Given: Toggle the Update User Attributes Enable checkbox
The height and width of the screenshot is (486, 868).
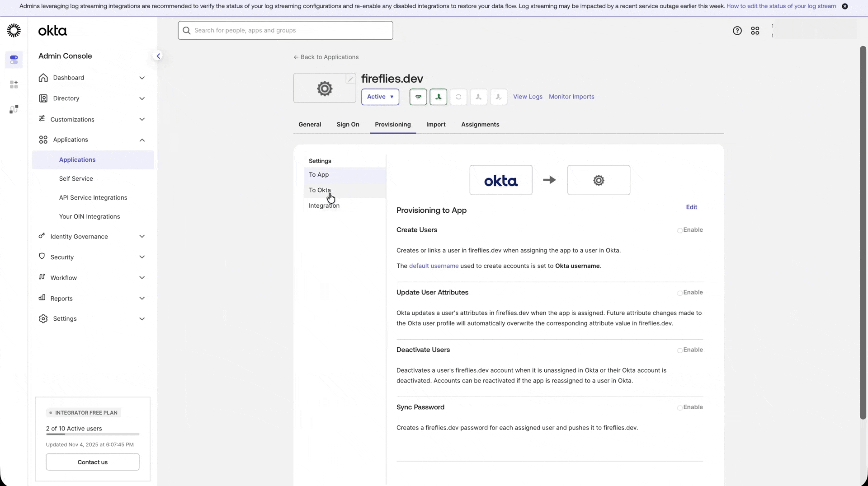Looking at the screenshot, I should [x=679, y=293].
